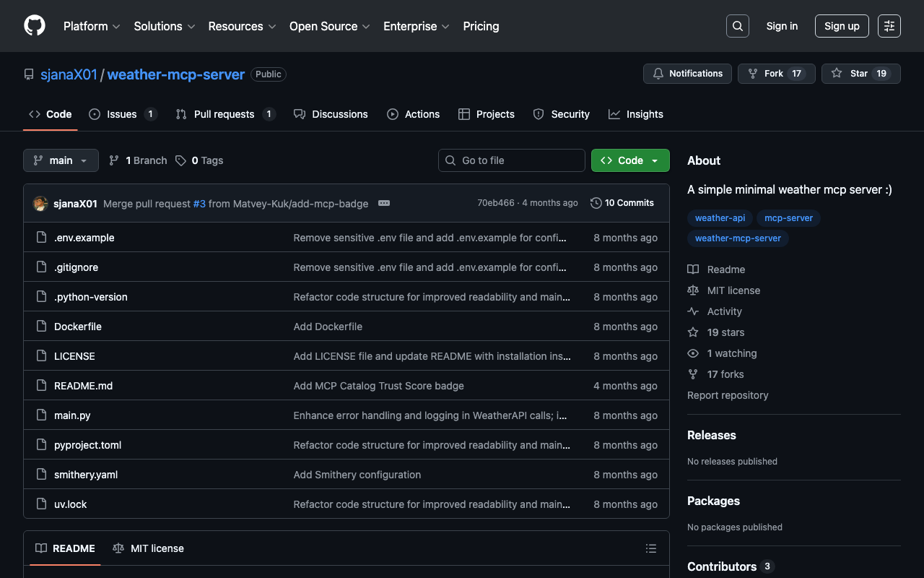This screenshot has width=924, height=578.
Task: Expand the main branch dropdown
Action: click(x=61, y=160)
